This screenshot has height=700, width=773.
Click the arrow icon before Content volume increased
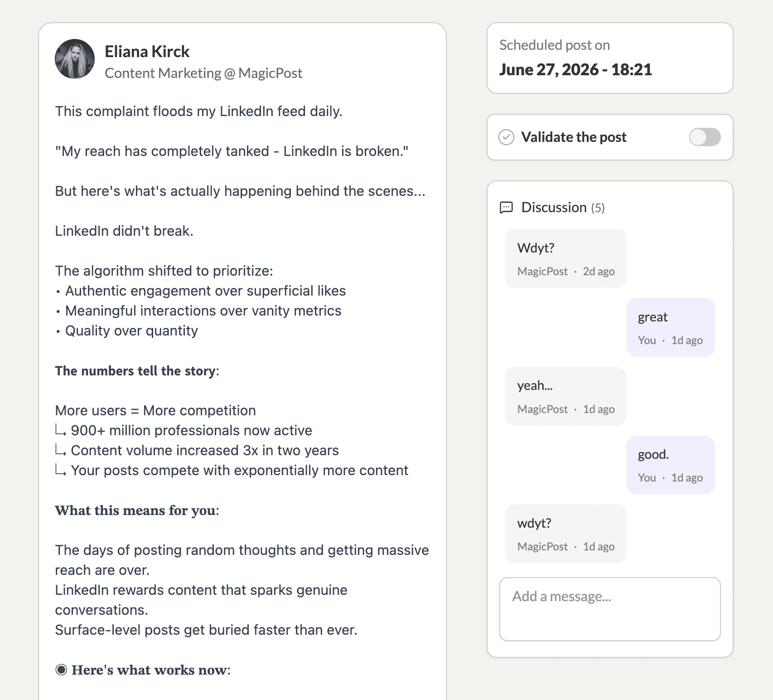[x=61, y=450]
